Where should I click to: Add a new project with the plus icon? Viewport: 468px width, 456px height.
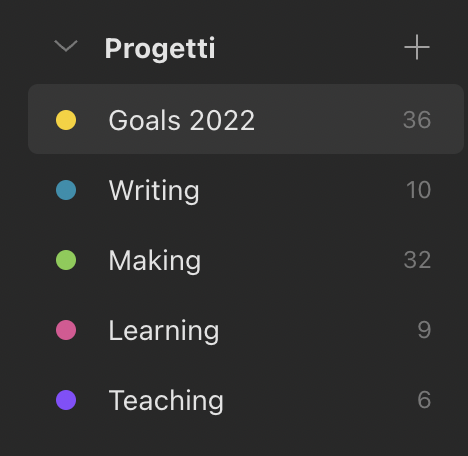[x=417, y=47]
